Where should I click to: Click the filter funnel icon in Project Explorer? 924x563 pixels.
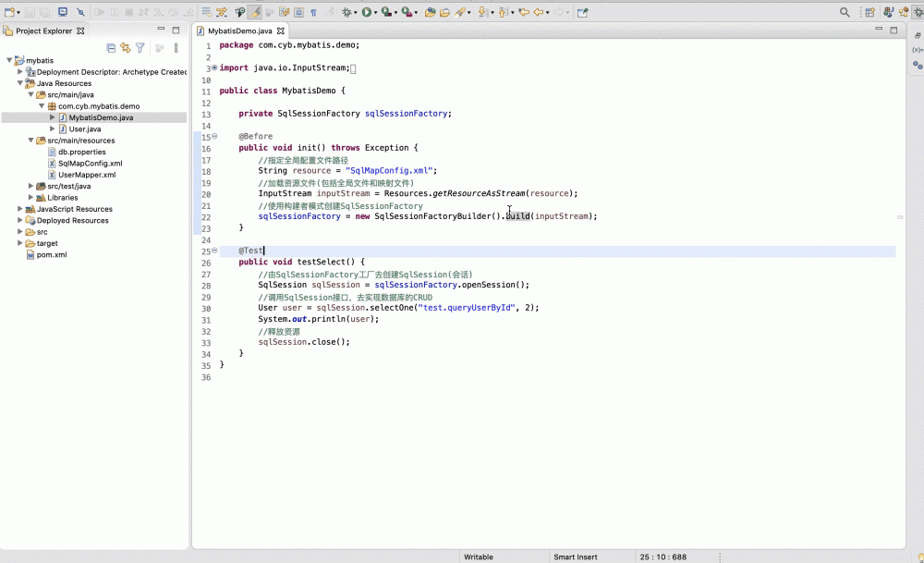pyautogui.click(x=140, y=48)
